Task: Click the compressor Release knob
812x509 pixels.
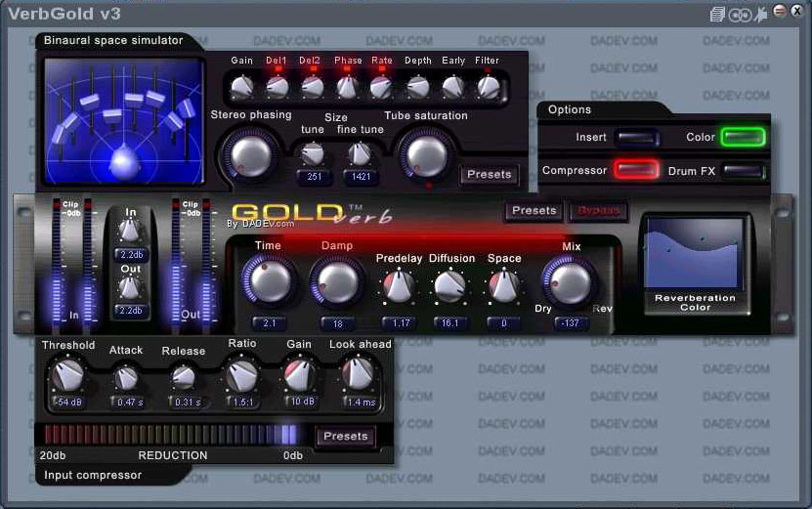Action: coord(184,378)
